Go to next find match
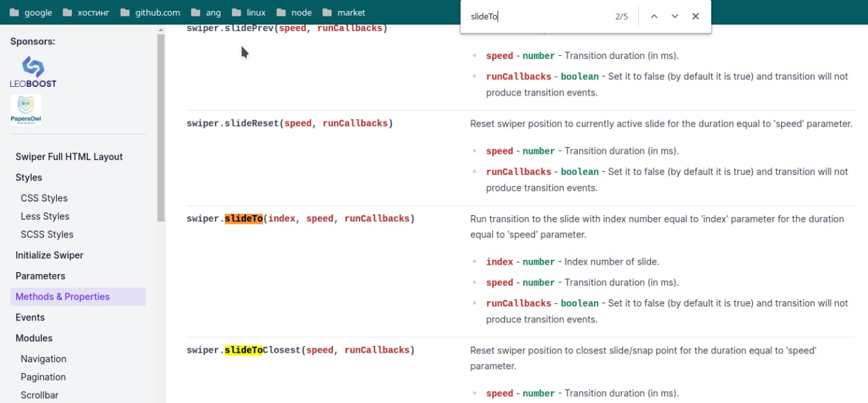The width and height of the screenshot is (868, 403). [675, 16]
